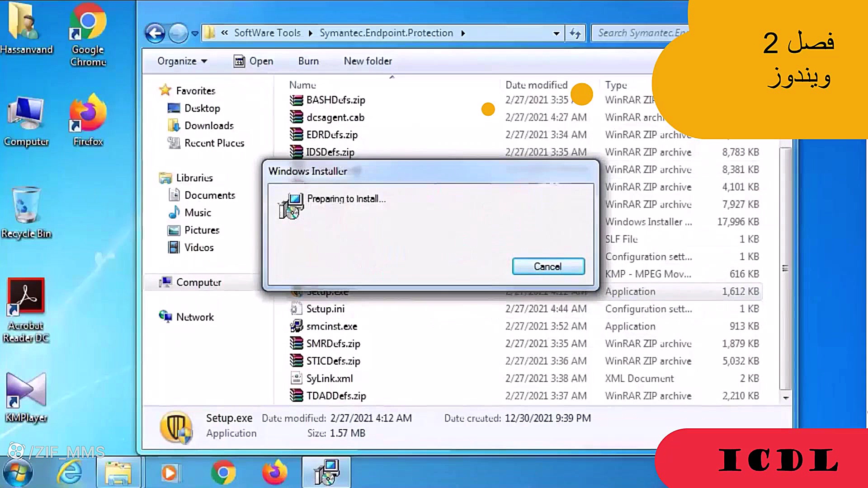
Task: Select '17,996 KB' size of the Windows Installer file
Action: (x=738, y=222)
